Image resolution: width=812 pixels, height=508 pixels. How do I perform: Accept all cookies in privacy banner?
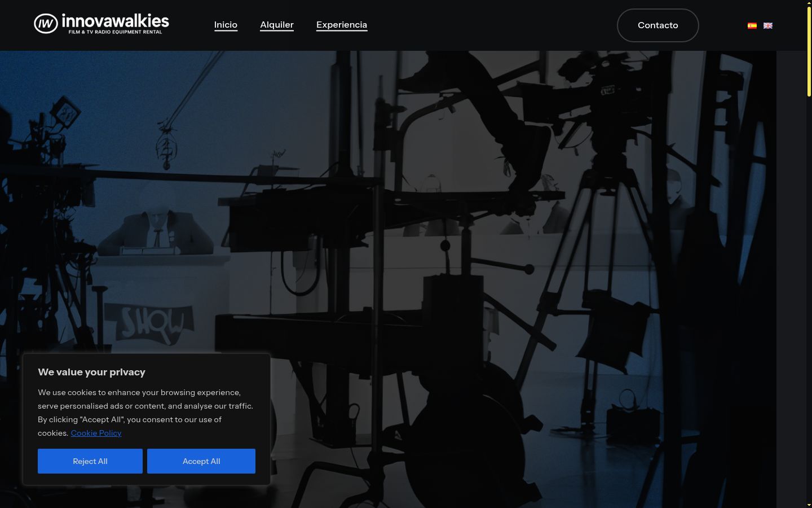coord(201,461)
